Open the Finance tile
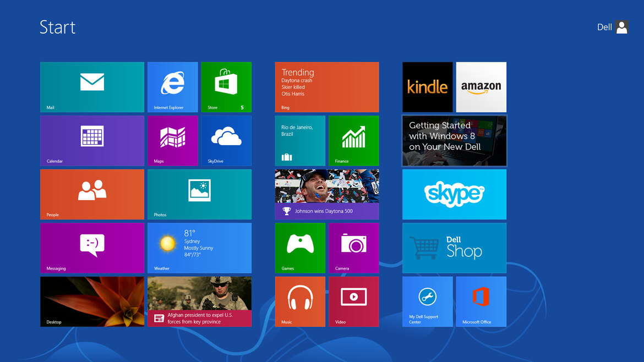This screenshot has height=362, width=644. (353, 141)
